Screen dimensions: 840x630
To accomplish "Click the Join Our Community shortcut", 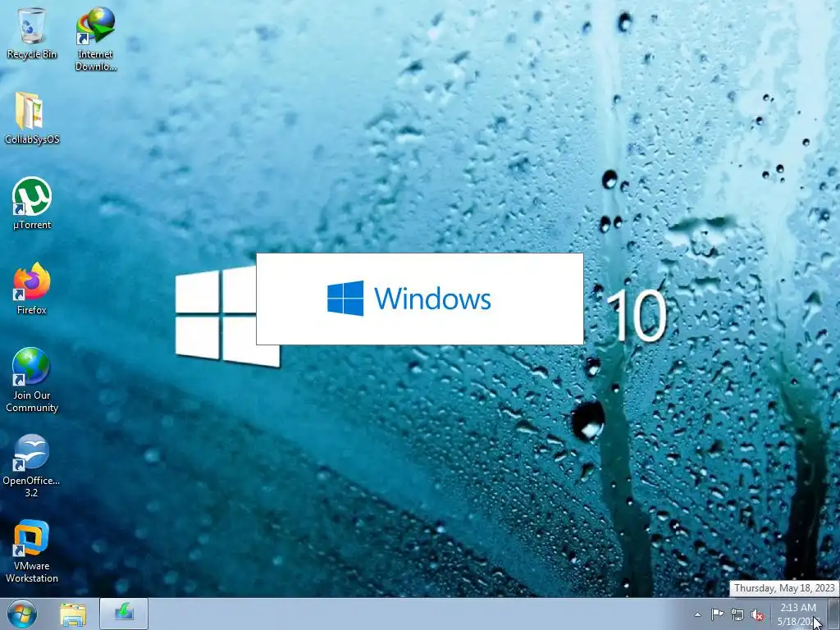I will point(32,380).
